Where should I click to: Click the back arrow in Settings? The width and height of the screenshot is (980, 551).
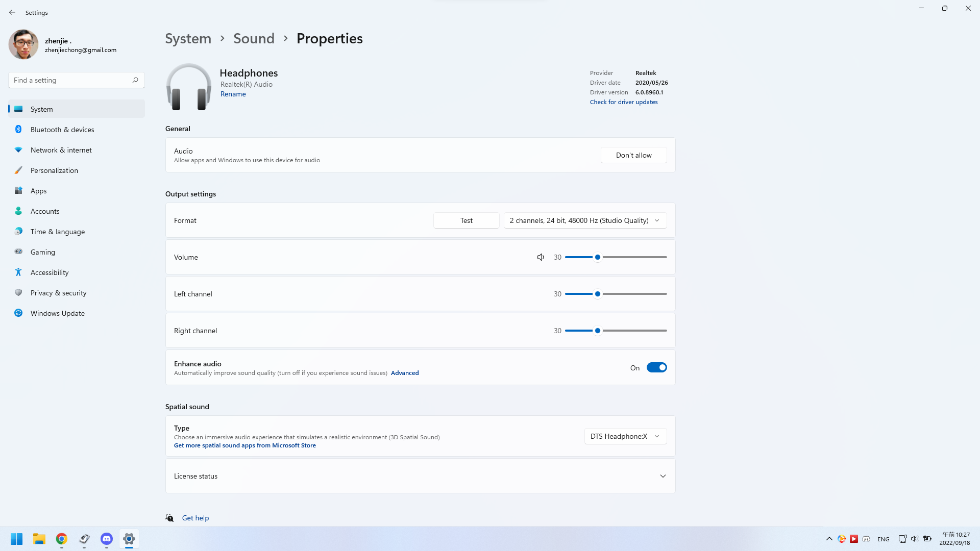click(12, 12)
